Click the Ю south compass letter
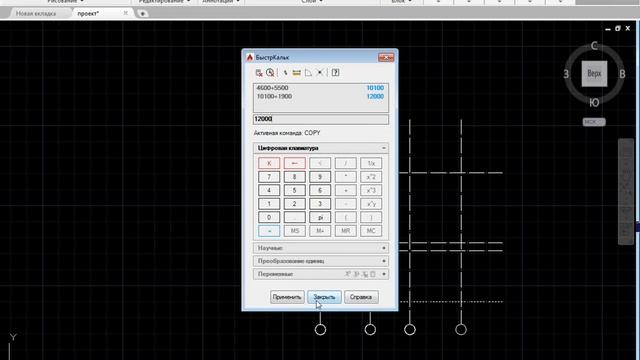Image resolution: width=640 pixels, height=360 pixels. (594, 102)
